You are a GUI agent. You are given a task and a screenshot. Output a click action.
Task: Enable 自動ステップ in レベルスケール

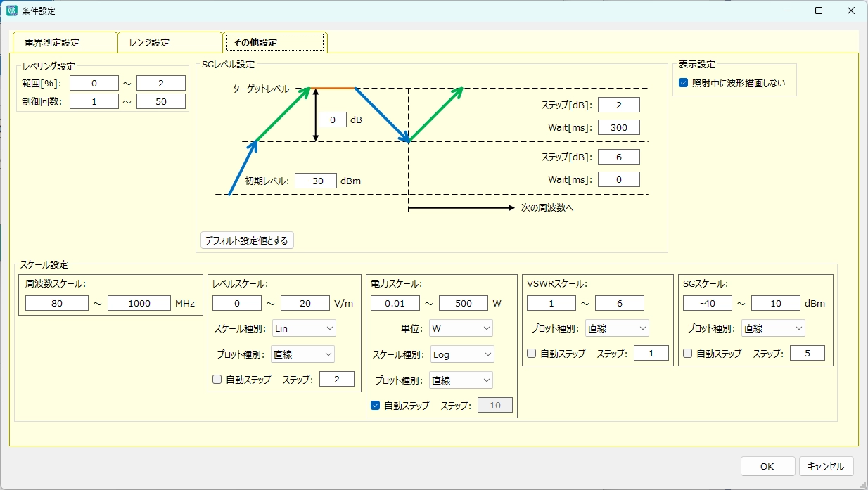pyautogui.click(x=217, y=380)
